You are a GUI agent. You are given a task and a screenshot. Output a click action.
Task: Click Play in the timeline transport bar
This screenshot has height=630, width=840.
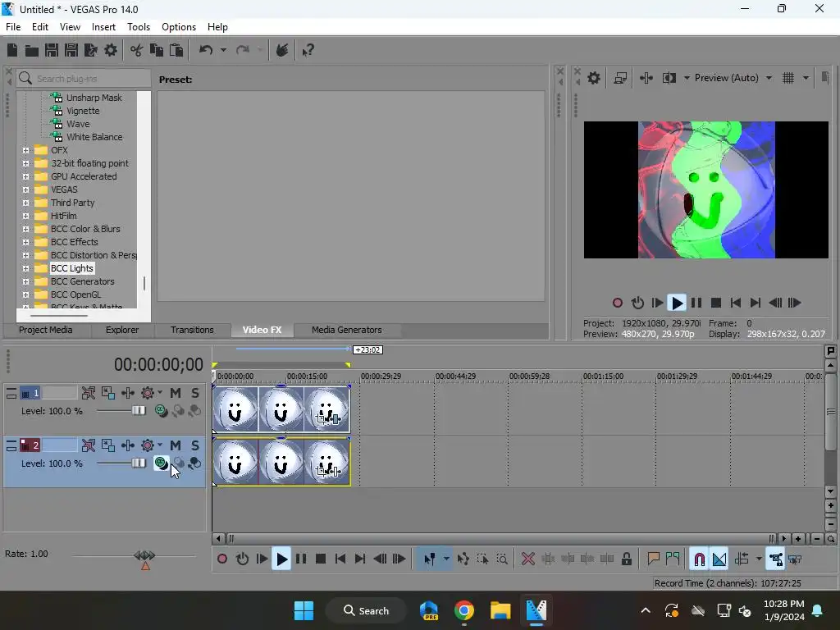[x=281, y=559]
